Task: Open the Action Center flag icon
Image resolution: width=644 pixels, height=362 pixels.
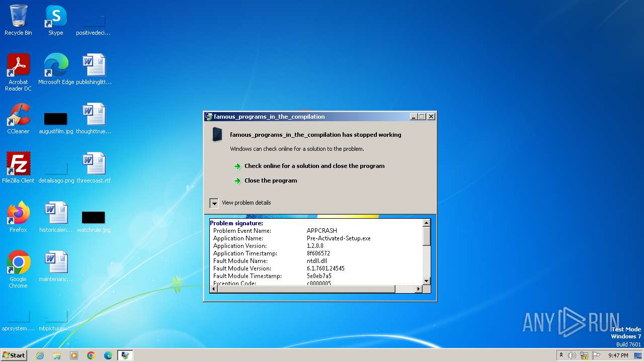Action: coord(596,355)
